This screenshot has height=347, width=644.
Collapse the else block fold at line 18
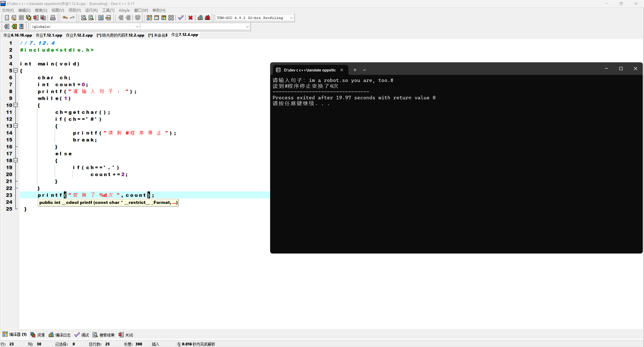point(16,160)
